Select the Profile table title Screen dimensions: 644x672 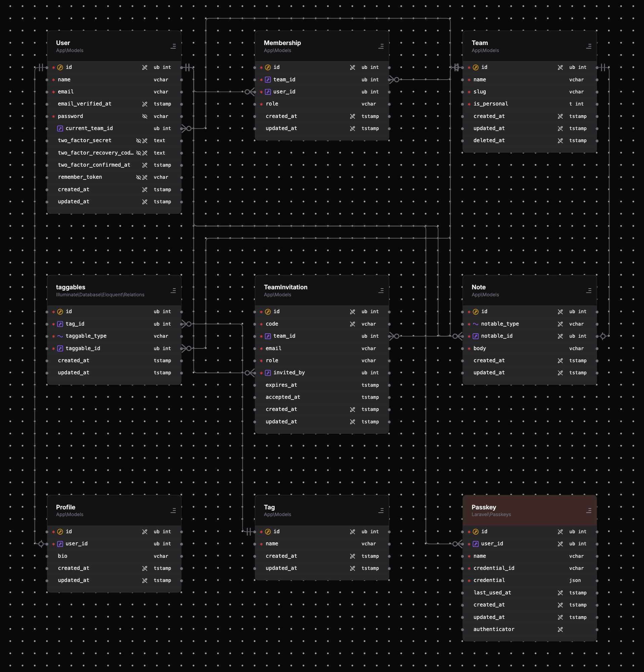tap(66, 507)
